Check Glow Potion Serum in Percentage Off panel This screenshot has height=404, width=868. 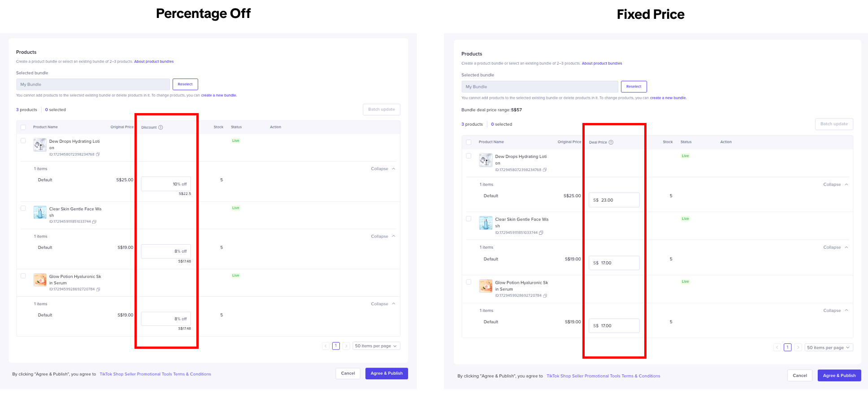(23, 276)
